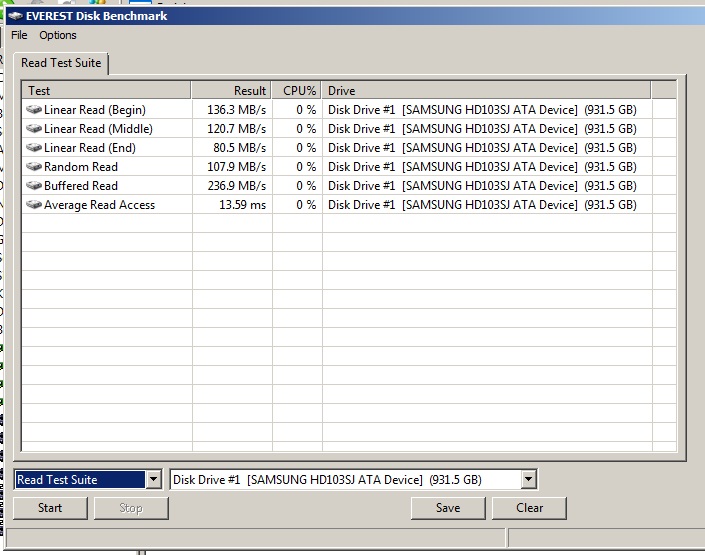Expand the Disk Drive #1 selection dropdown arrow
This screenshot has width=705, height=555.
(529, 479)
